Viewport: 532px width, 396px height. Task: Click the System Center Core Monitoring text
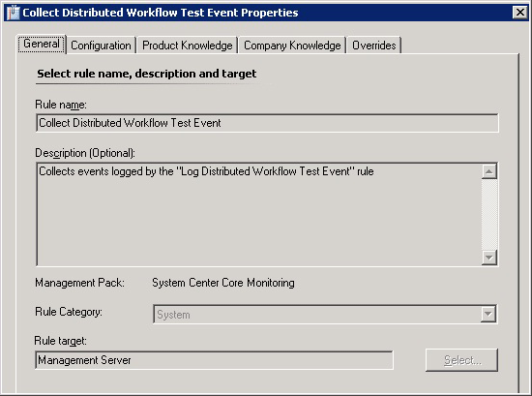tap(223, 283)
